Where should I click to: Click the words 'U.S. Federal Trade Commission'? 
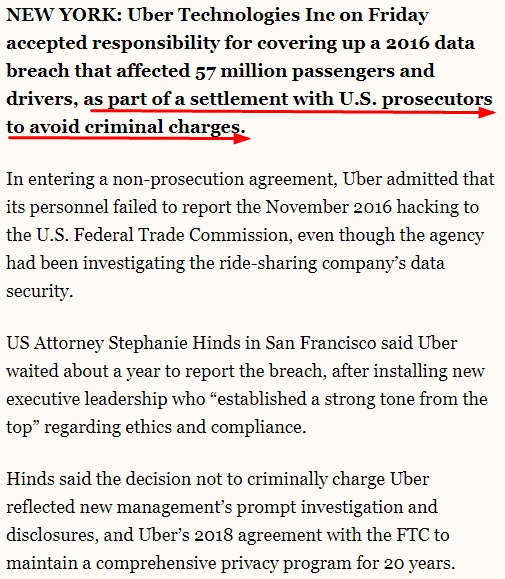pos(162,235)
